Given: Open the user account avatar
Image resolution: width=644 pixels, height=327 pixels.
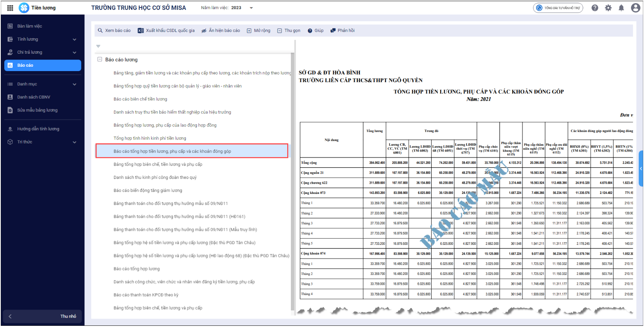Looking at the screenshot, I should (635, 8).
